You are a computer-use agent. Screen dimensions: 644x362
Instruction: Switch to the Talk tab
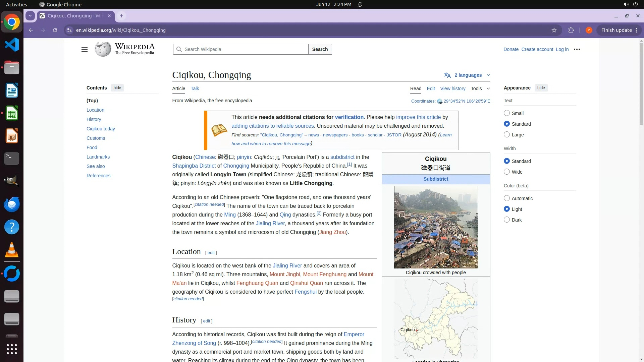tap(195, 88)
